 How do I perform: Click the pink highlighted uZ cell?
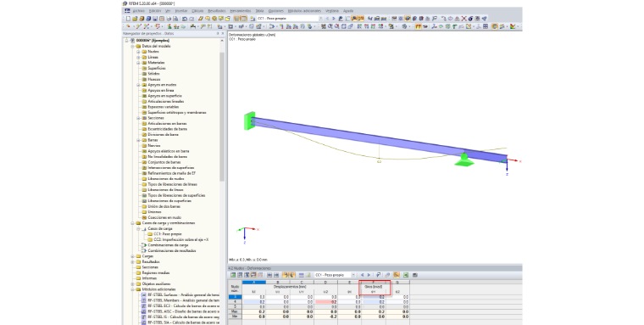click(x=325, y=301)
